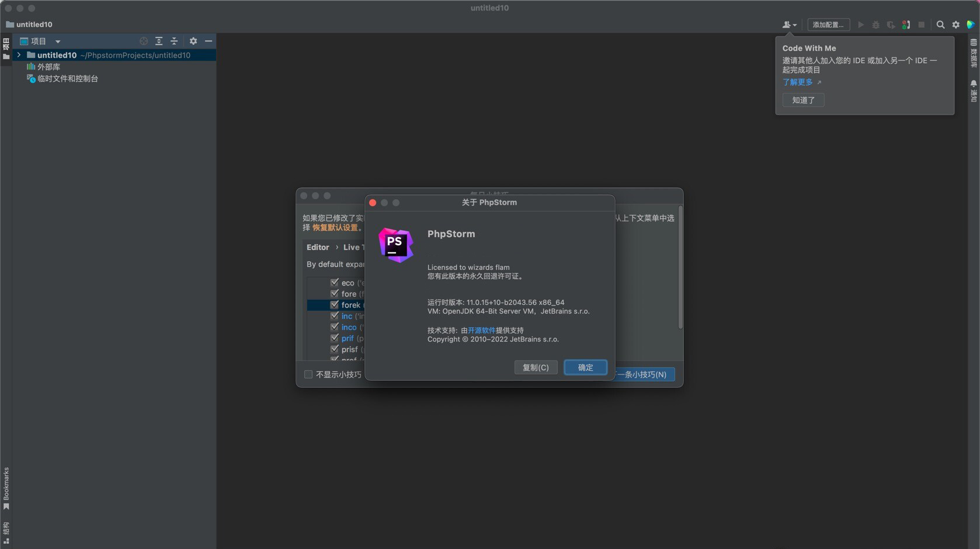980x549 pixels.
Task: Click the untitled10 breadcrumb label
Action: (34, 25)
